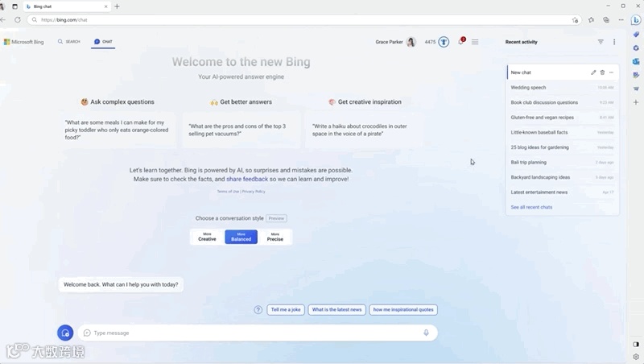The image size is (644, 364).
Task: Click the picky toddler meals example prompt
Action: tap(117, 130)
